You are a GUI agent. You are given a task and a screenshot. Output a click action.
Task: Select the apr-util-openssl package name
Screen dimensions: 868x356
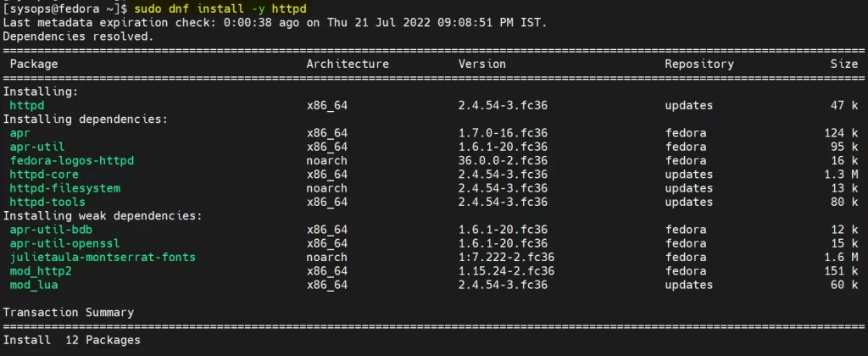click(64, 243)
